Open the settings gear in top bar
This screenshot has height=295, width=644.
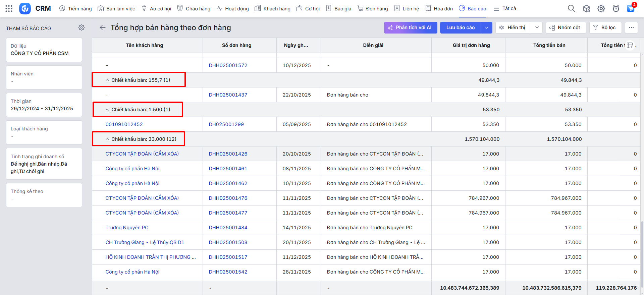click(x=601, y=8)
